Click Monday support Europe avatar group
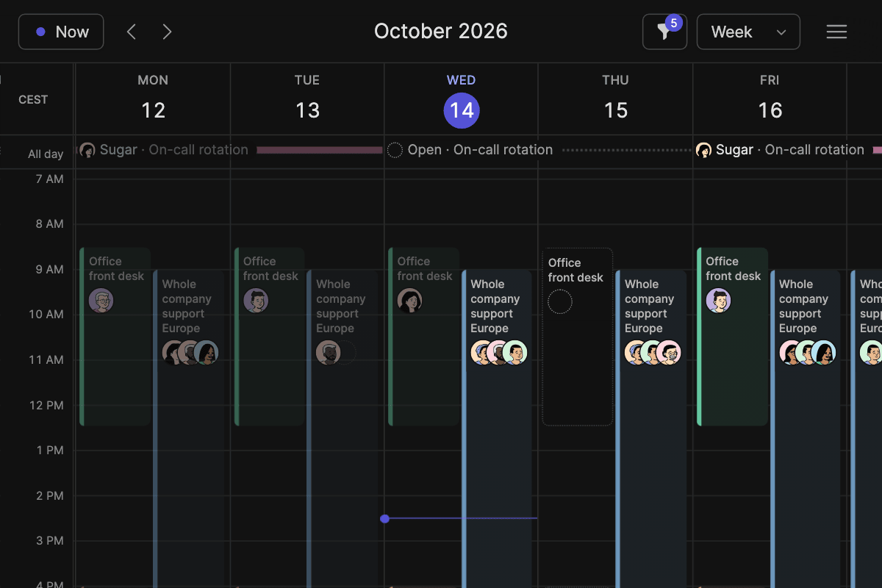The width and height of the screenshot is (882, 588). [190, 353]
